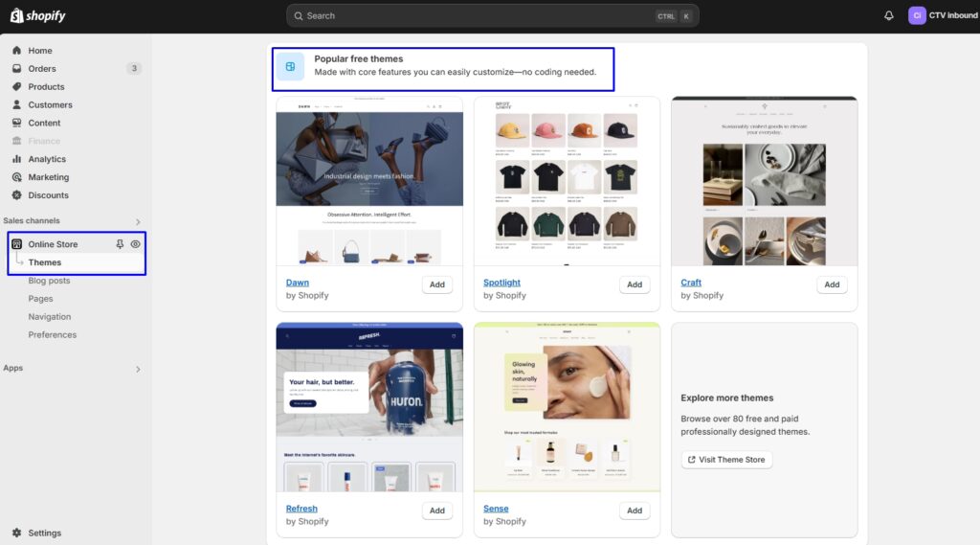Open Discounts in the sidebar
This screenshot has width=980, height=545.
(48, 195)
